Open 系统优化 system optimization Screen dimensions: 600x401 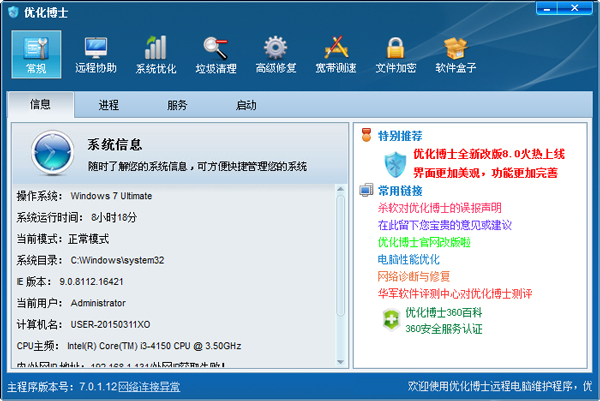pyautogui.click(x=156, y=54)
